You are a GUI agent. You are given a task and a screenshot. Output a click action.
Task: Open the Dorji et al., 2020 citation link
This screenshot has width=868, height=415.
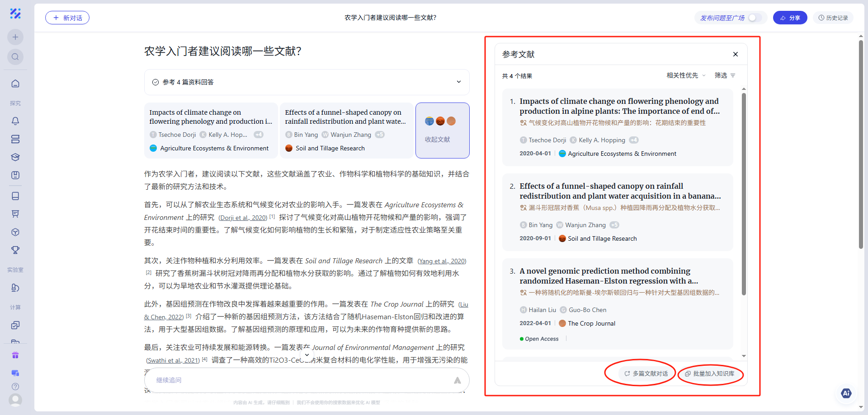coord(243,218)
